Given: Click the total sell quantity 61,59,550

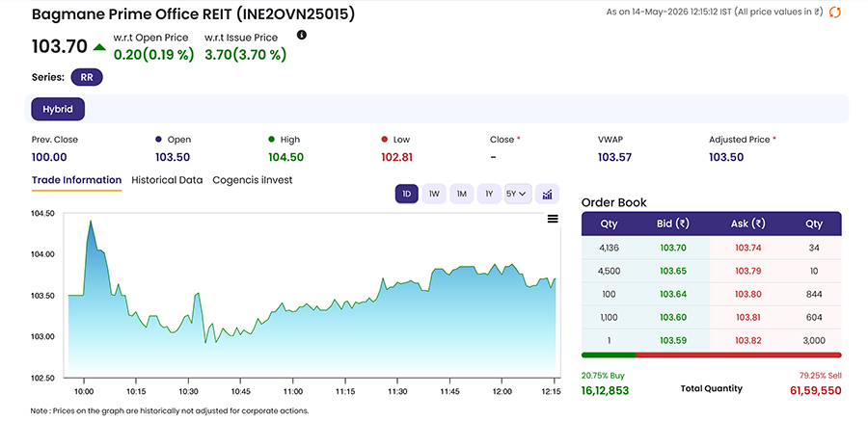Looking at the screenshot, I should tap(815, 390).
